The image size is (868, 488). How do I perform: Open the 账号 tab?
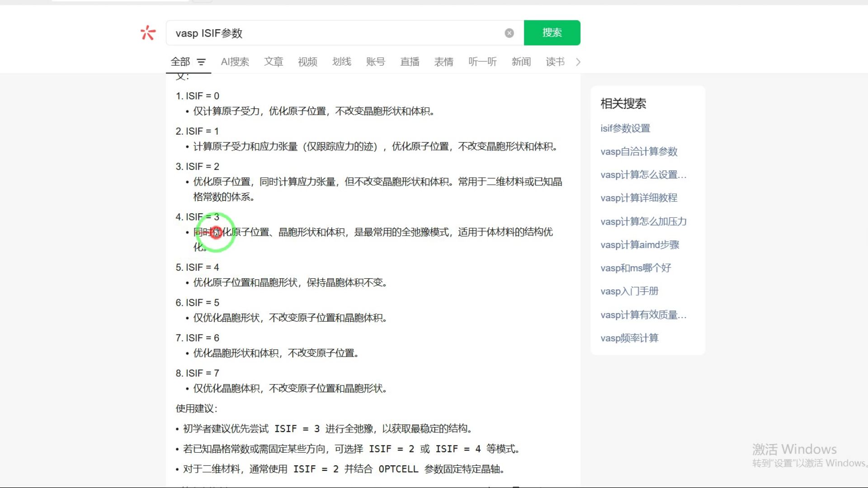point(376,62)
